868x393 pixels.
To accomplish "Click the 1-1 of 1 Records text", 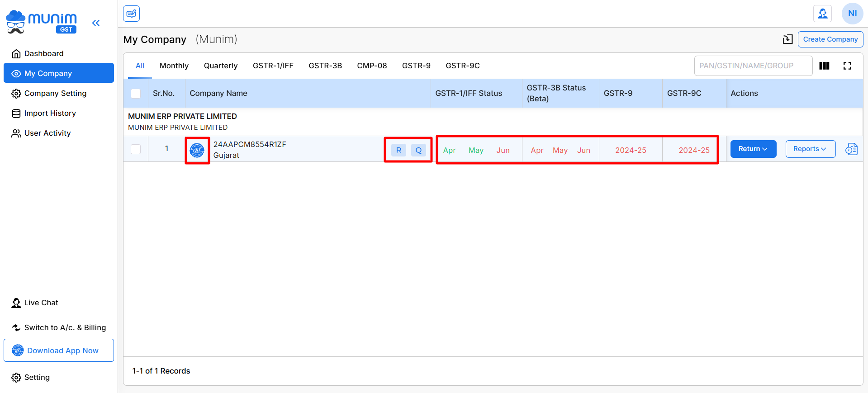I will 161,371.
